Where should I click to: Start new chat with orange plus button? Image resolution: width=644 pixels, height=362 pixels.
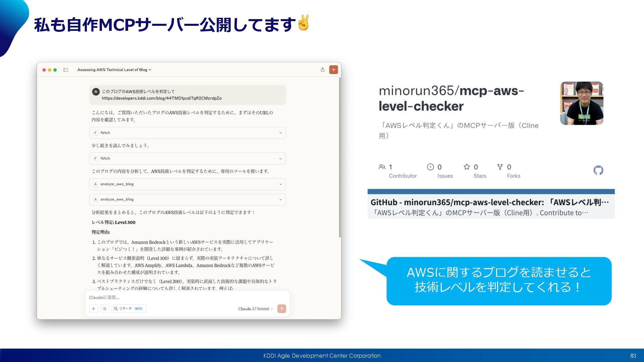(x=333, y=70)
